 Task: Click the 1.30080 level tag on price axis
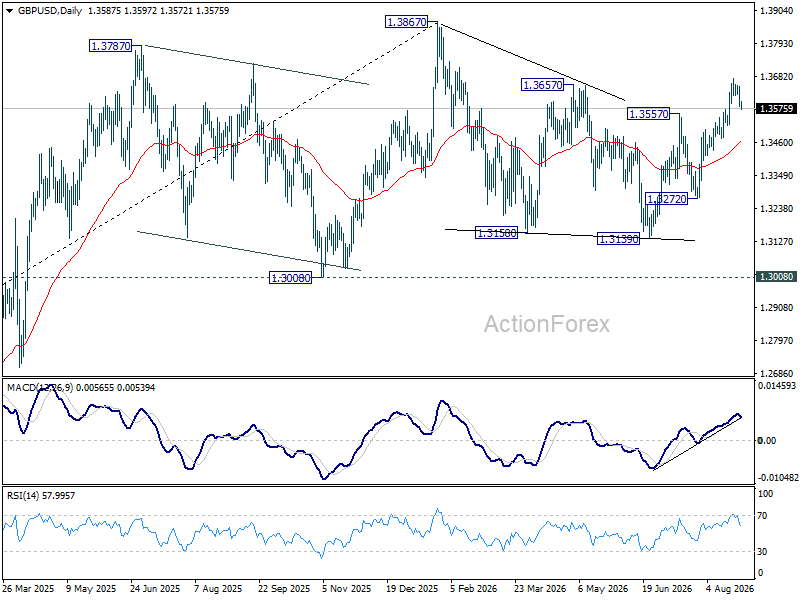pos(777,277)
